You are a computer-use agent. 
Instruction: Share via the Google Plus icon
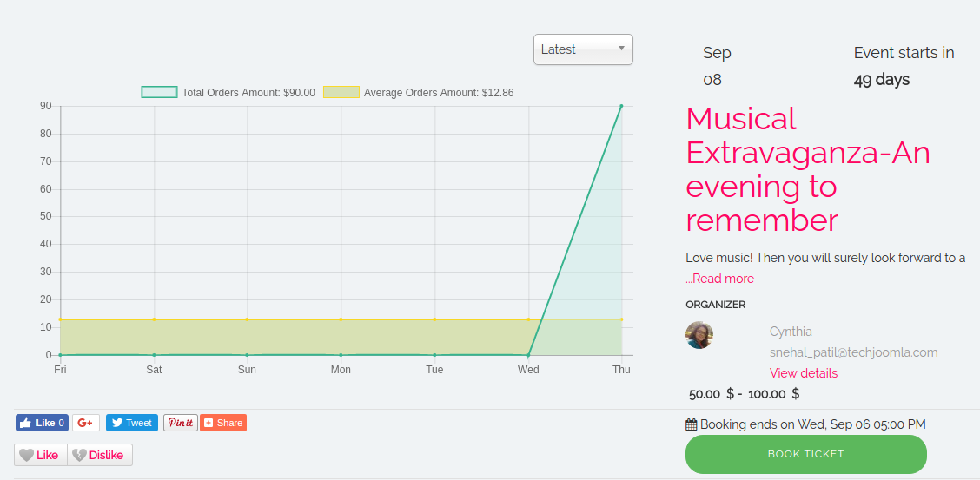pyautogui.click(x=85, y=423)
